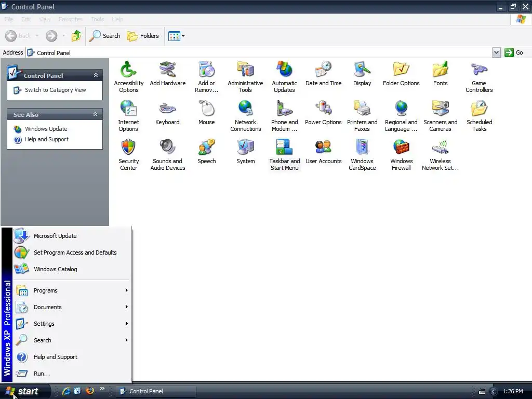The width and height of the screenshot is (532, 399).
Task: Open the Tools menu
Action: point(97,19)
